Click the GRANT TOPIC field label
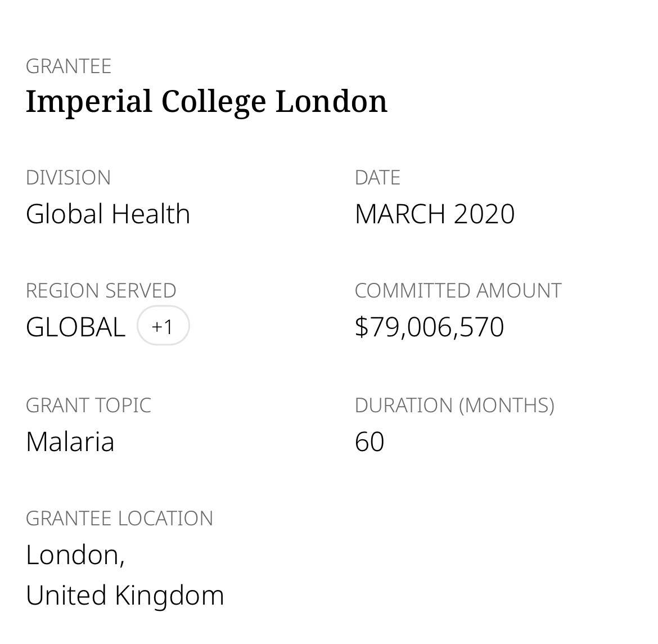This screenshot has height=644, width=658. pos(88,406)
